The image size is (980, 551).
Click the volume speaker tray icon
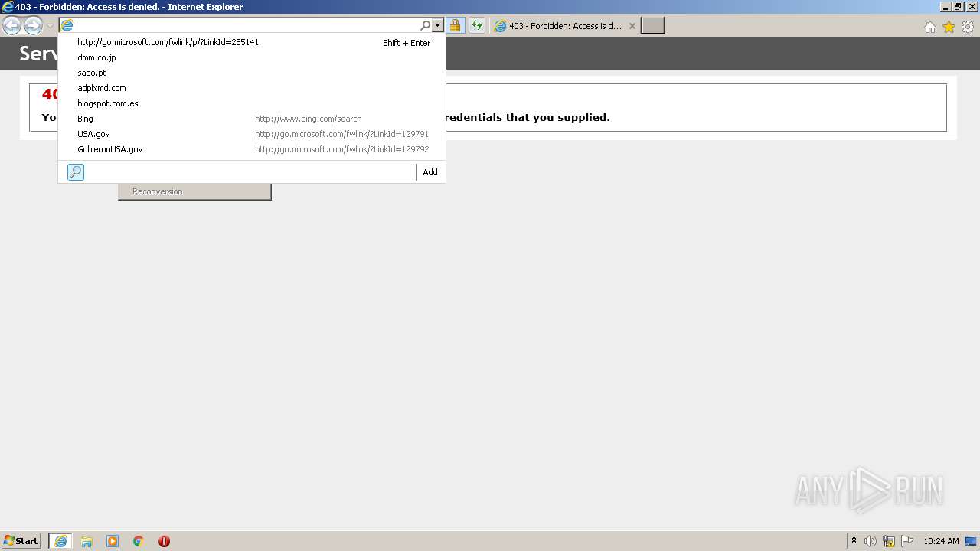point(871,541)
